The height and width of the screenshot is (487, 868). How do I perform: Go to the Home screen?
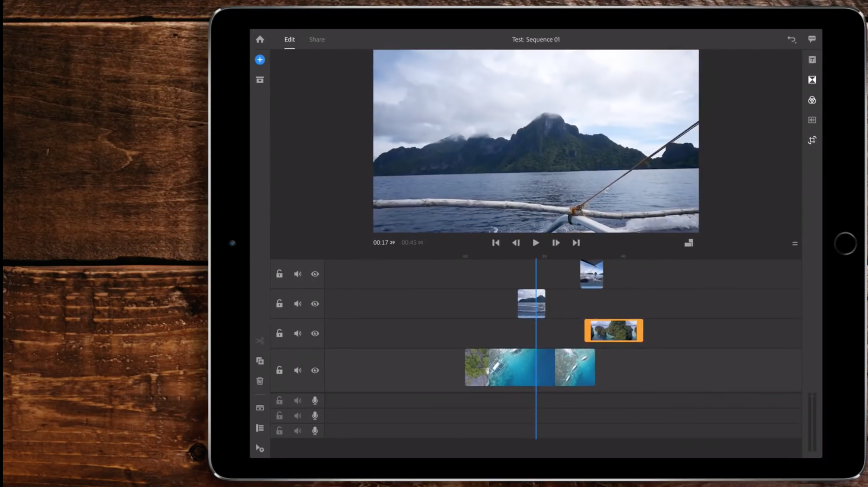coord(260,39)
